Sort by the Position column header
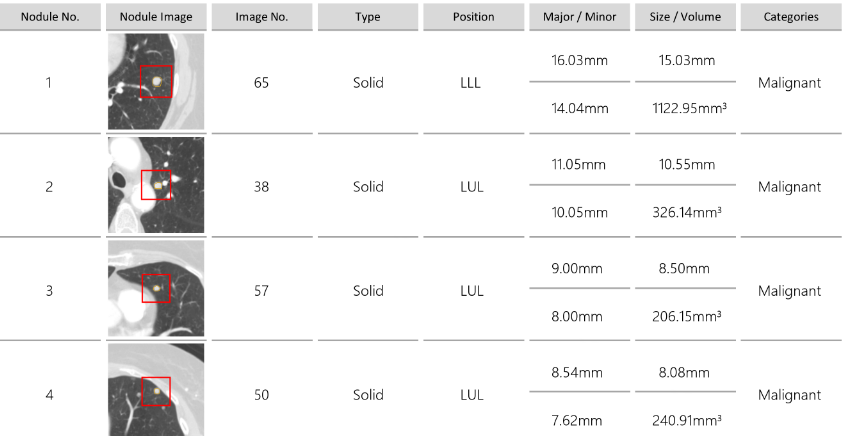 coord(473,17)
